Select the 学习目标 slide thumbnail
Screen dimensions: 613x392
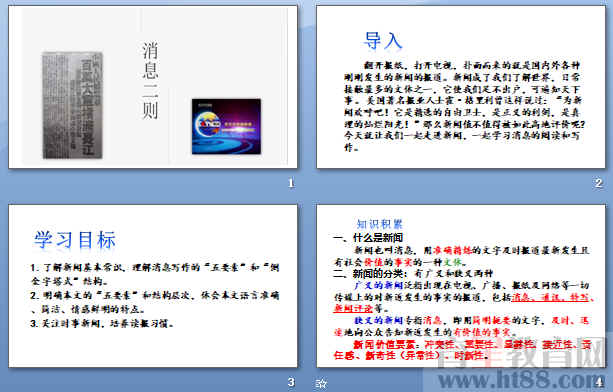tap(153, 286)
